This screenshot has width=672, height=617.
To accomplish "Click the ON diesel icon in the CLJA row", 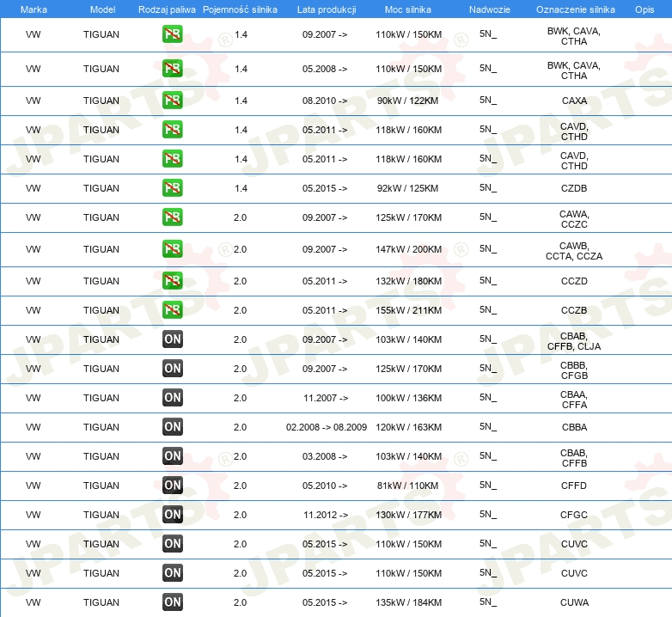I will 172,339.
